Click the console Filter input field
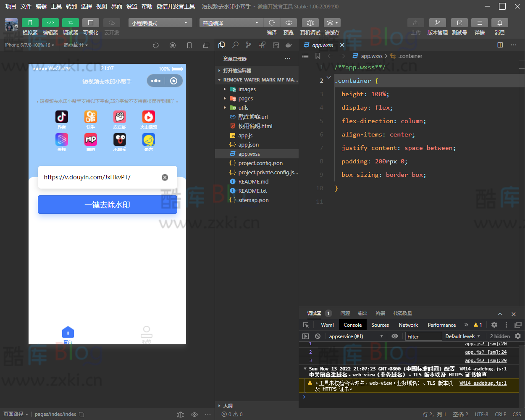 [x=423, y=336]
